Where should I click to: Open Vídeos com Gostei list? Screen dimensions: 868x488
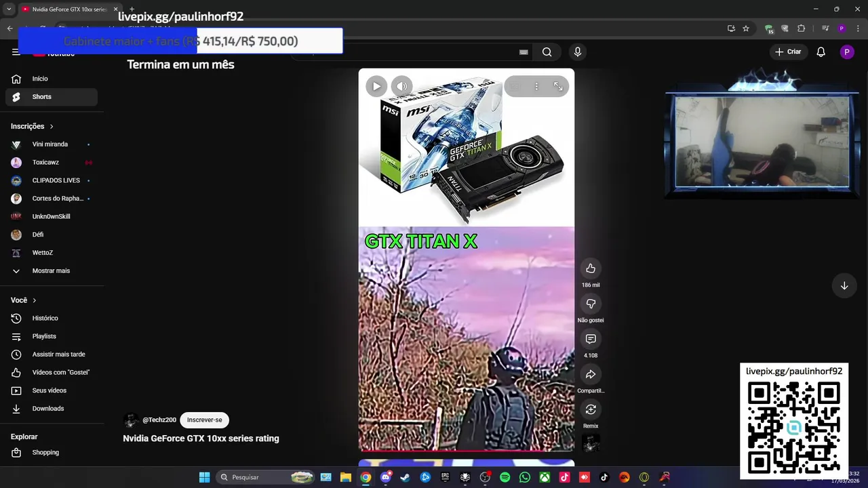52,372
